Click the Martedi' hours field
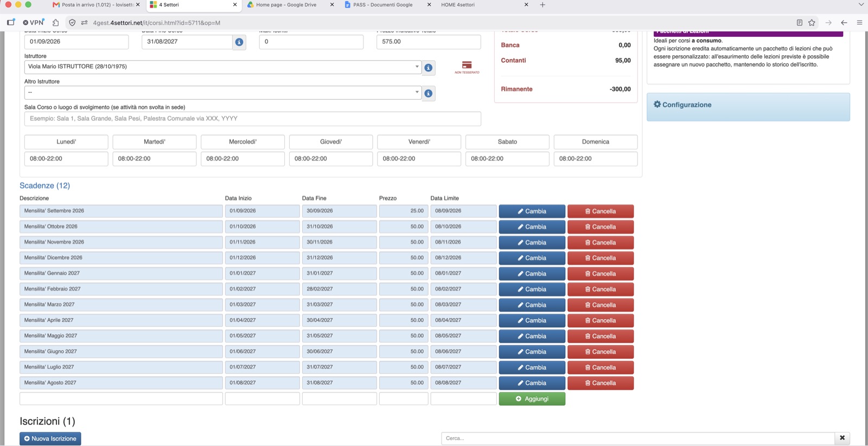Screen dimensions: 868x446 pos(155,159)
